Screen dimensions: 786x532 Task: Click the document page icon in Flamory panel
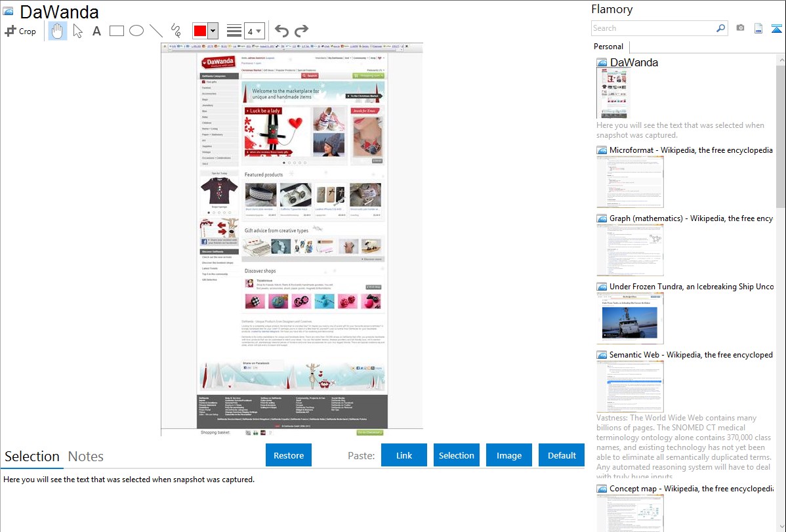coord(758,29)
